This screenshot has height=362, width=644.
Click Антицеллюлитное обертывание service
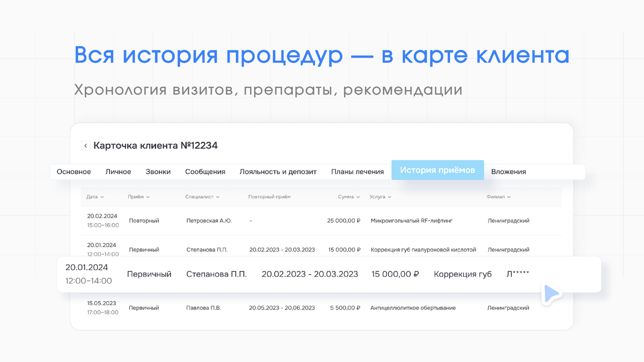click(413, 308)
